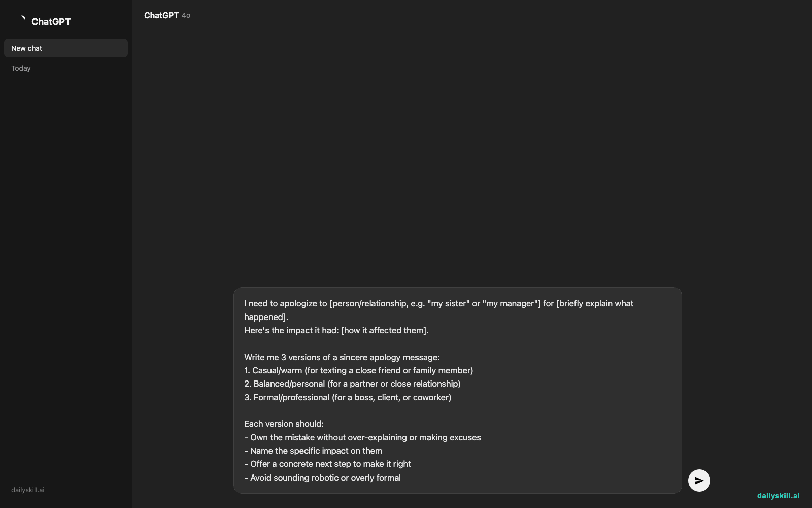
Task: Click the 'Write me 3 versions' line
Action: [x=342, y=357]
